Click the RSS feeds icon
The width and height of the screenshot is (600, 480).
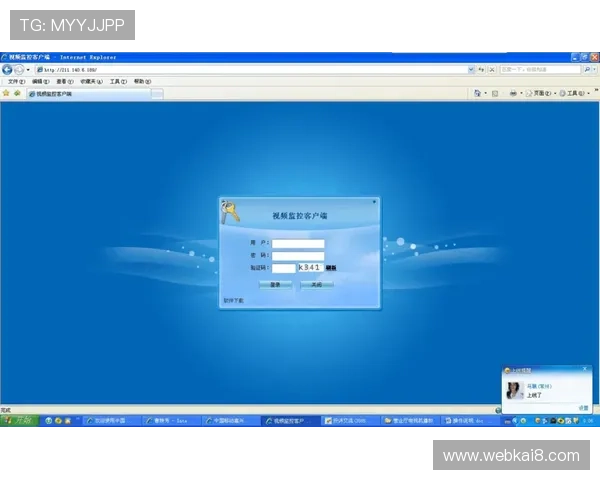(495, 93)
